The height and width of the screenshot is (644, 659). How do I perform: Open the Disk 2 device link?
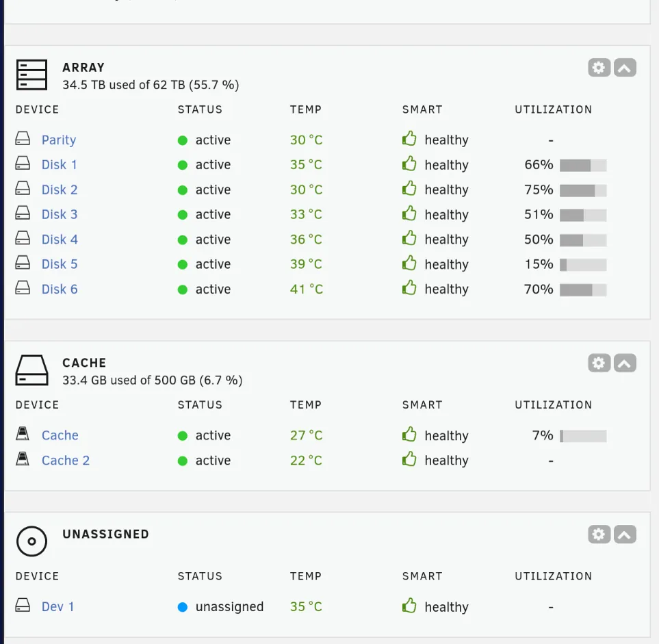pos(60,190)
